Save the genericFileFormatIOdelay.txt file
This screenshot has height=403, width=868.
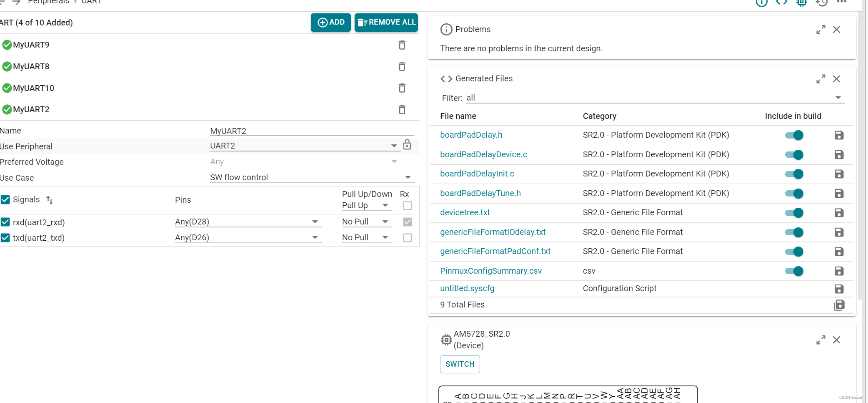839,232
